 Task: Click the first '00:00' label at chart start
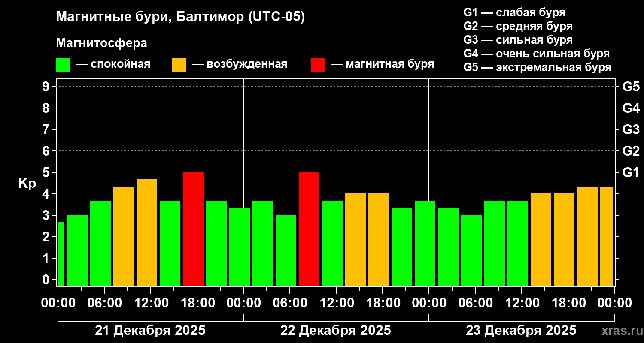tap(58, 303)
